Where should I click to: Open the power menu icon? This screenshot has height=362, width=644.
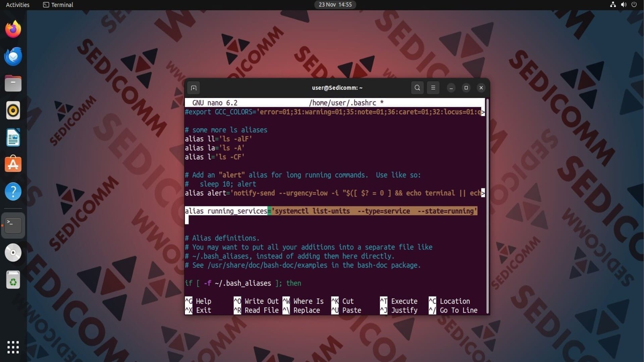point(634,5)
